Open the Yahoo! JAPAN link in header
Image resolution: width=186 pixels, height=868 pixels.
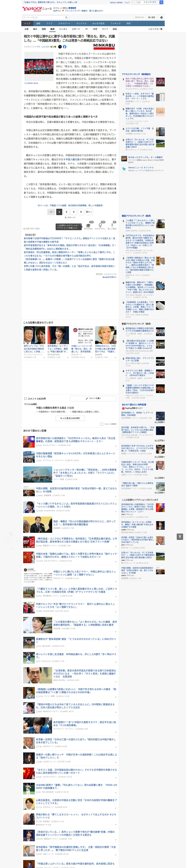point(116,2)
